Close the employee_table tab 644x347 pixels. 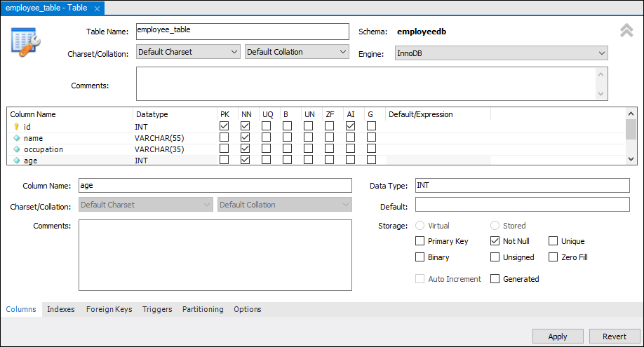tap(97, 8)
